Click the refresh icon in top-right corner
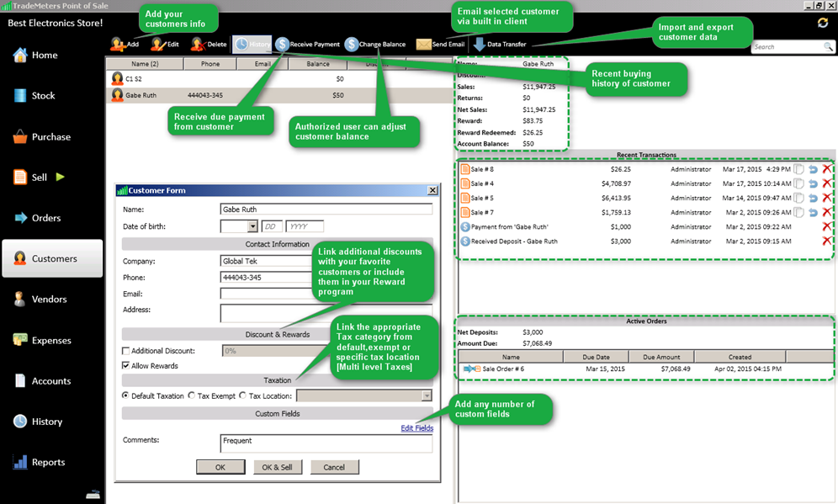Screen dimensions: 838x504 pos(822,23)
